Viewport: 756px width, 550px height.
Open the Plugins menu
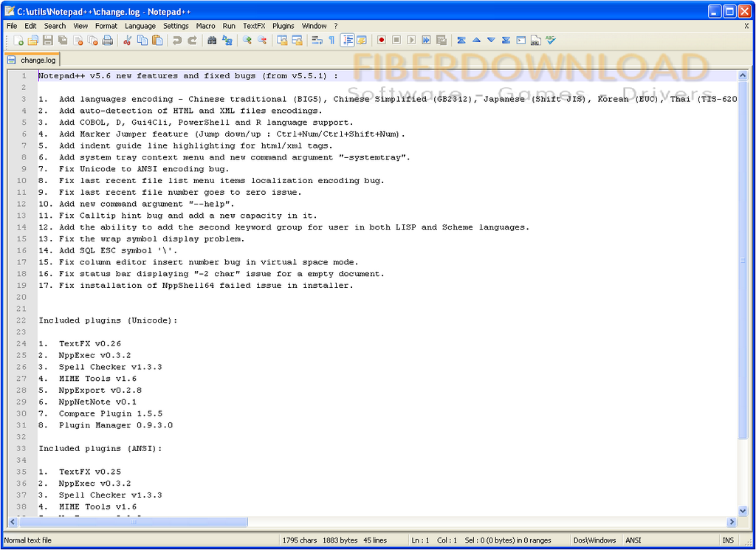[283, 26]
